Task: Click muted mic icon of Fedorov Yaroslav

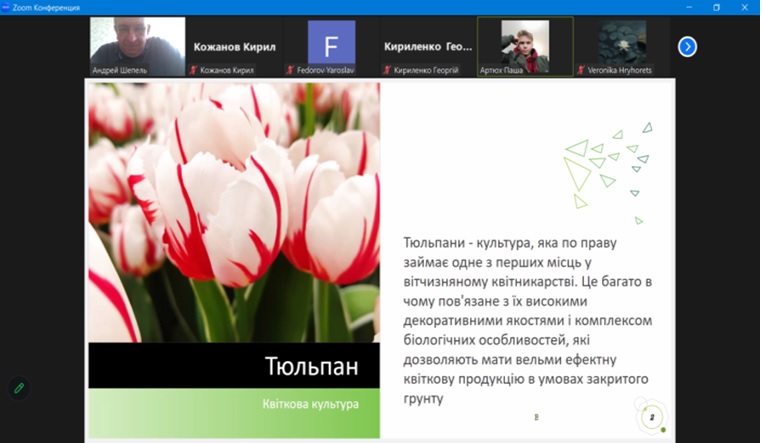Action: pyautogui.click(x=290, y=70)
